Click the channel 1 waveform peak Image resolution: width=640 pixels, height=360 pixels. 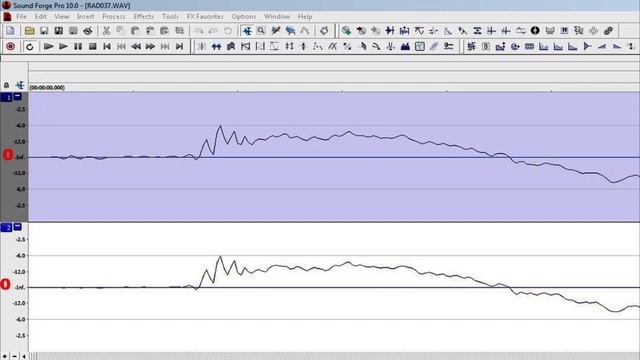pyautogui.click(x=220, y=126)
